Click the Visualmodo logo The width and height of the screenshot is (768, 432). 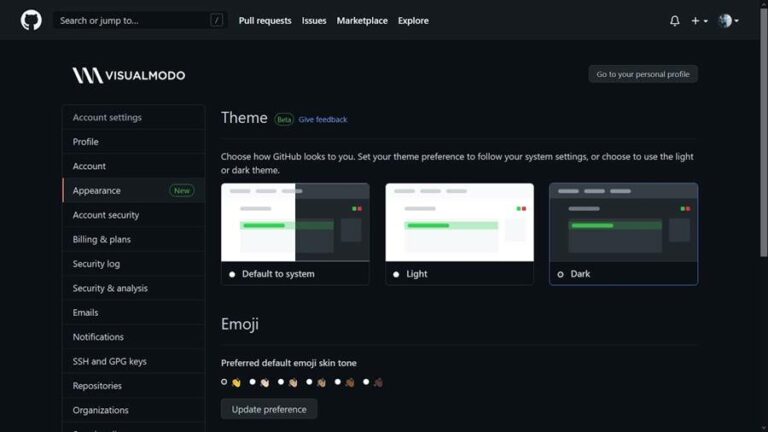coord(129,75)
